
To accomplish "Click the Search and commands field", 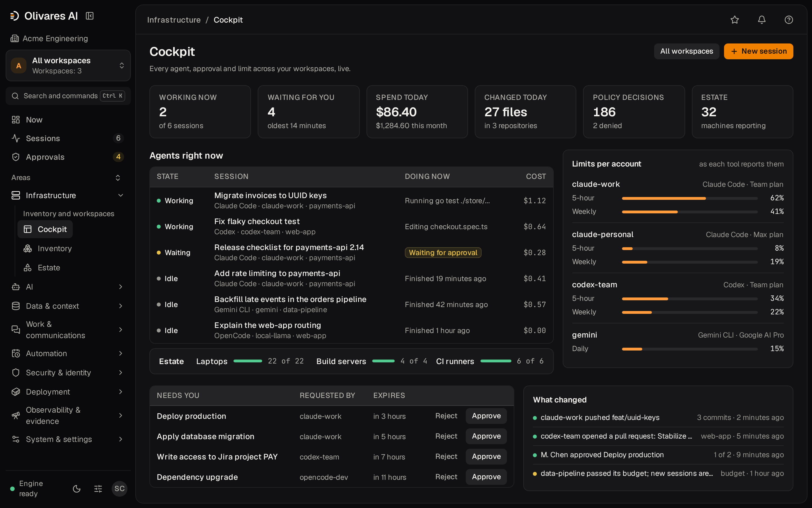I will click(x=68, y=96).
